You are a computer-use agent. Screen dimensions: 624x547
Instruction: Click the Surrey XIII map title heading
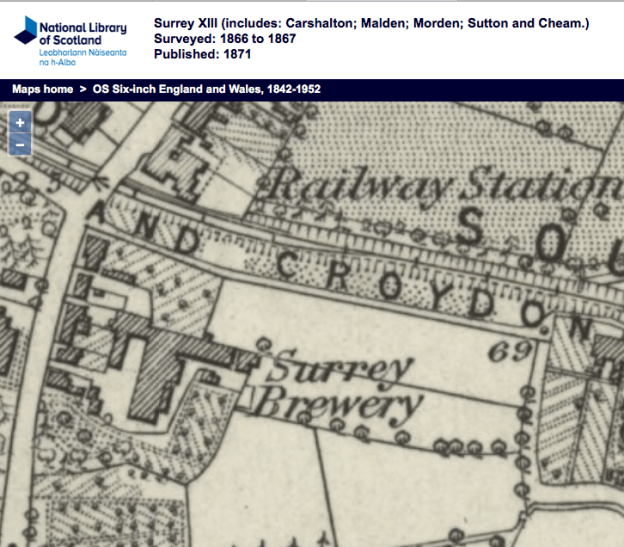371,22
